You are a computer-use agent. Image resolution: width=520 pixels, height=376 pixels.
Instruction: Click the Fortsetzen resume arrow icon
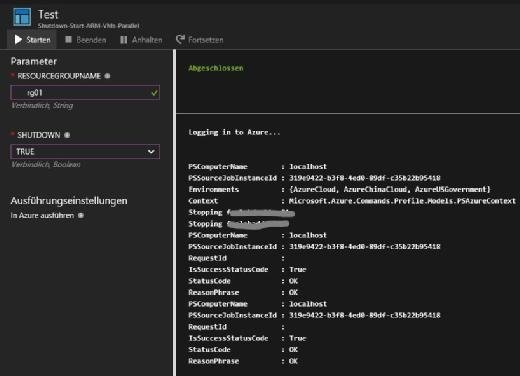[x=180, y=39]
